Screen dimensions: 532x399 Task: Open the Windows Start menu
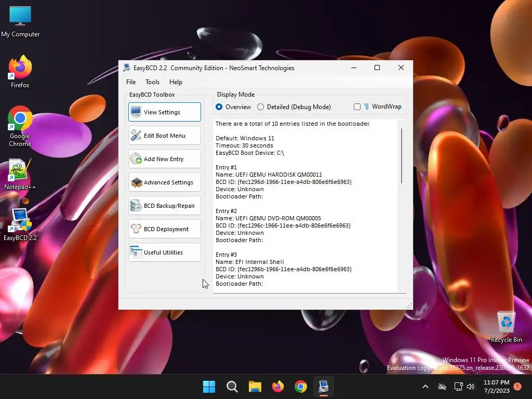click(x=209, y=387)
